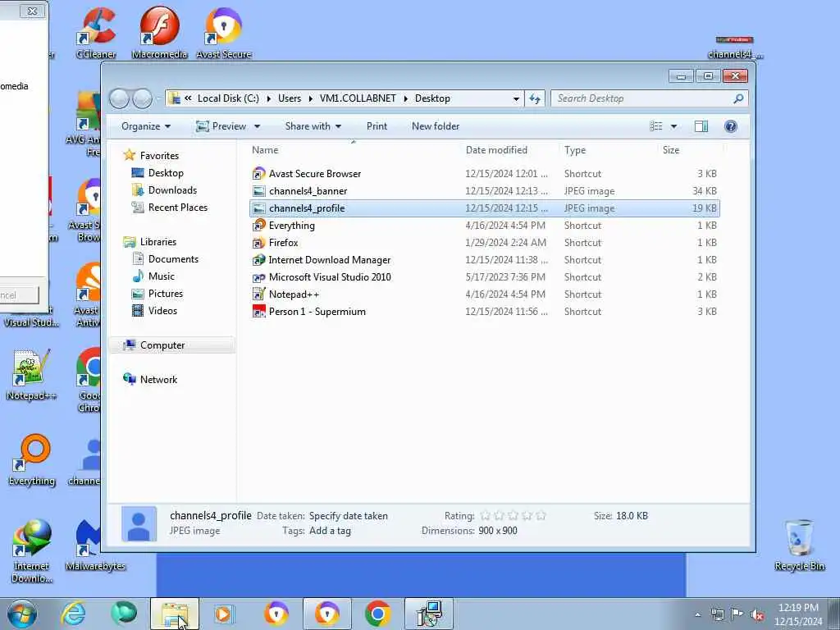
Task: Click Add a tag in details pane
Action: point(330,531)
